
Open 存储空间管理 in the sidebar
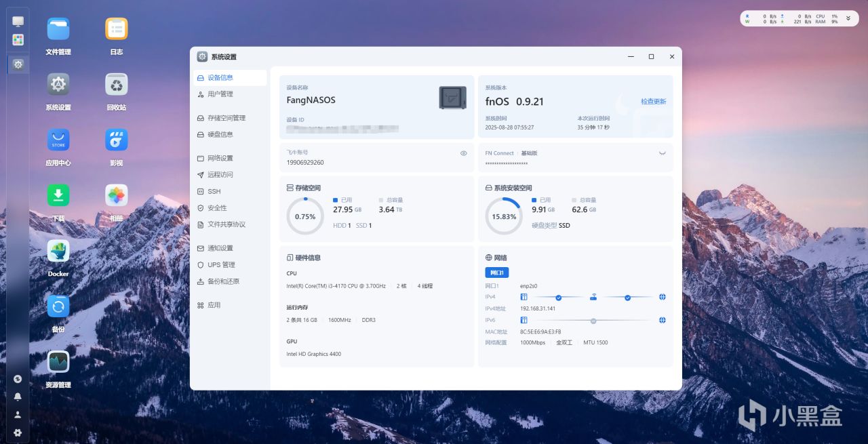[226, 118]
